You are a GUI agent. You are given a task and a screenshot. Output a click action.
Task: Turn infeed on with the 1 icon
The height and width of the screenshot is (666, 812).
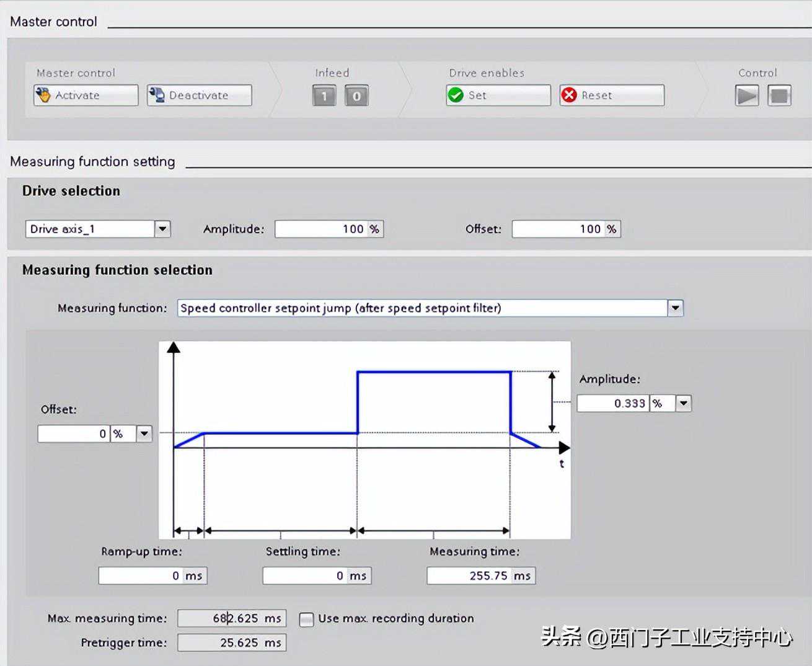coord(324,96)
